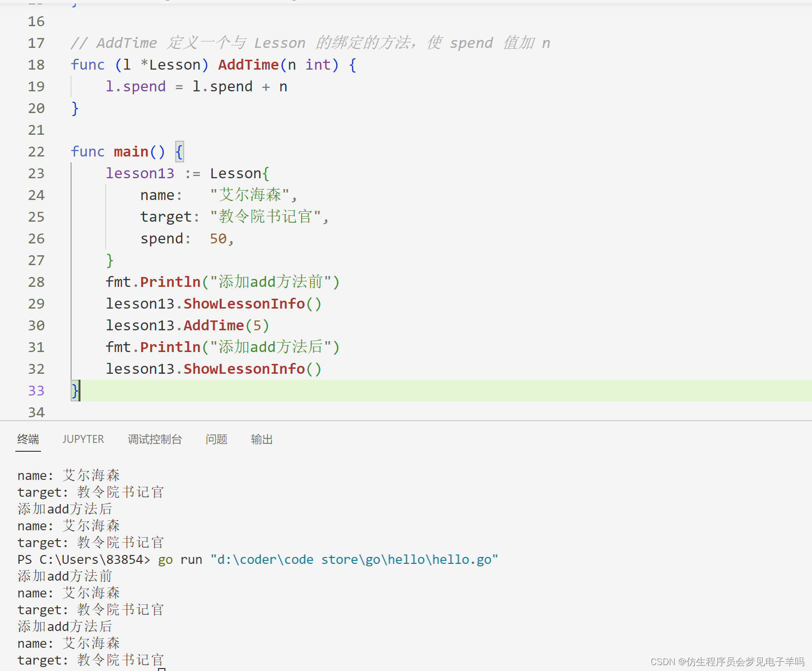Click the AddTime method name on line 18
This screenshot has height=671, width=812.
click(x=248, y=65)
